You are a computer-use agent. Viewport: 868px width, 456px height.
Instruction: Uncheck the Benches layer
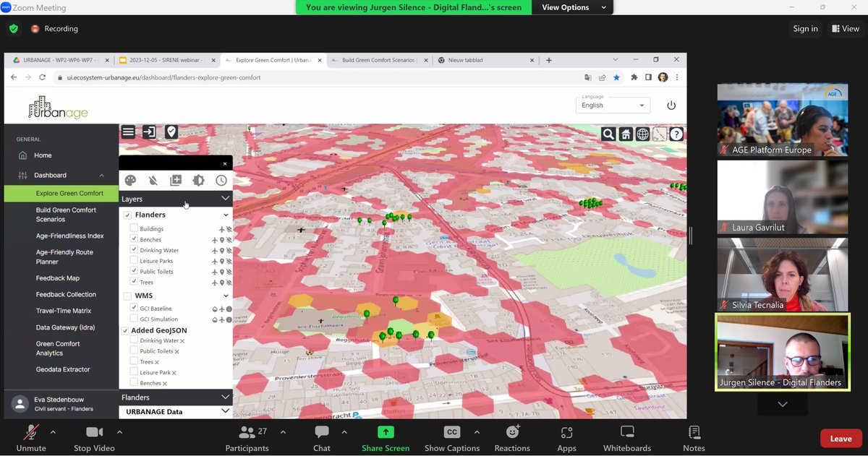[134, 239]
